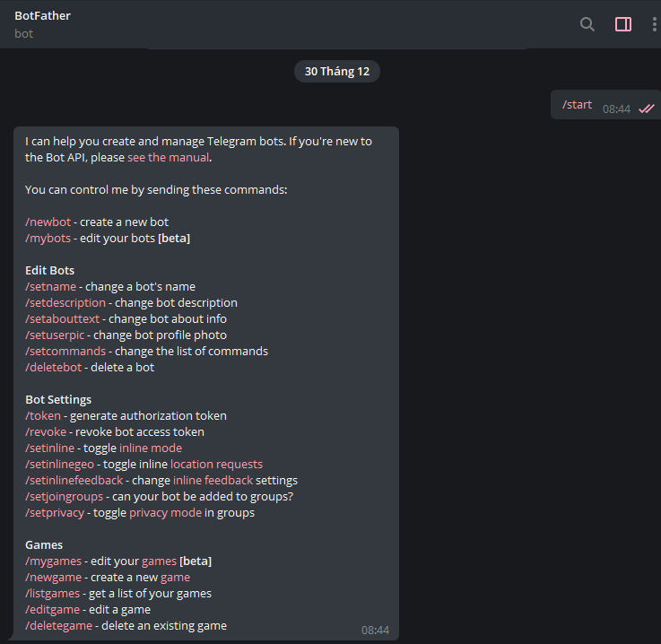Open the BotFather chat header title

tap(43, 15)
